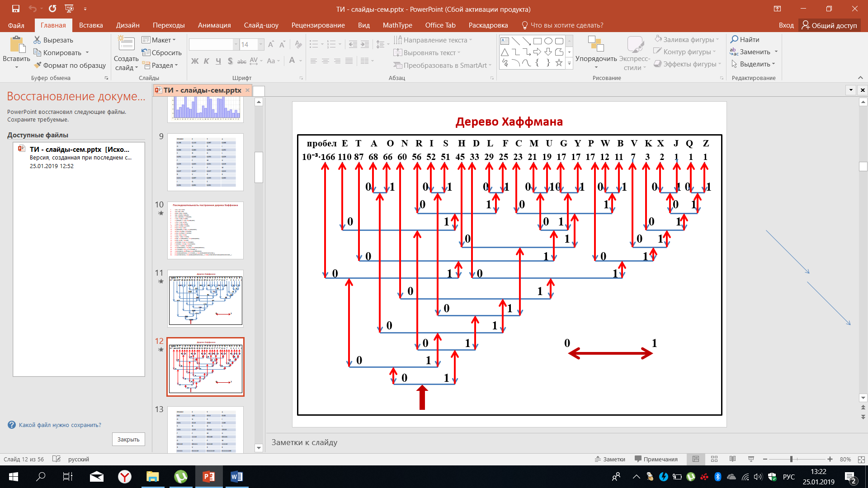Open Windows search on taskbar
868x488 pixels.
click(41, 477)
